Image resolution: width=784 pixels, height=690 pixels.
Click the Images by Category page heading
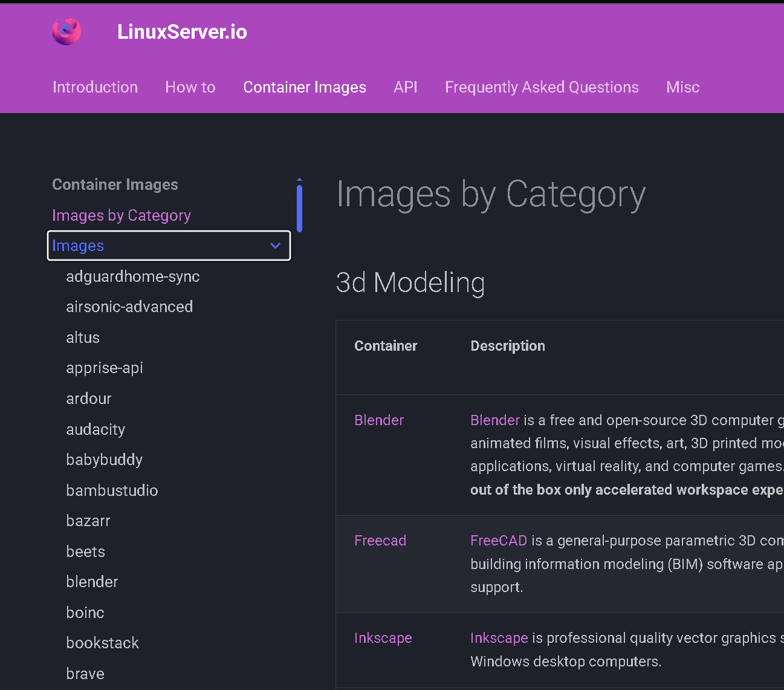click(x=491, y=195)
